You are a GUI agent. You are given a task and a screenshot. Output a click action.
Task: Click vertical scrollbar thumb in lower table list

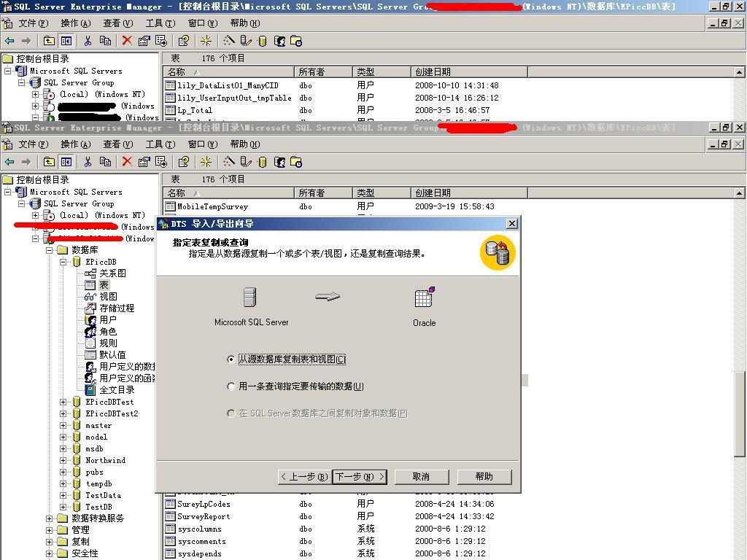[x=739, y=413]
